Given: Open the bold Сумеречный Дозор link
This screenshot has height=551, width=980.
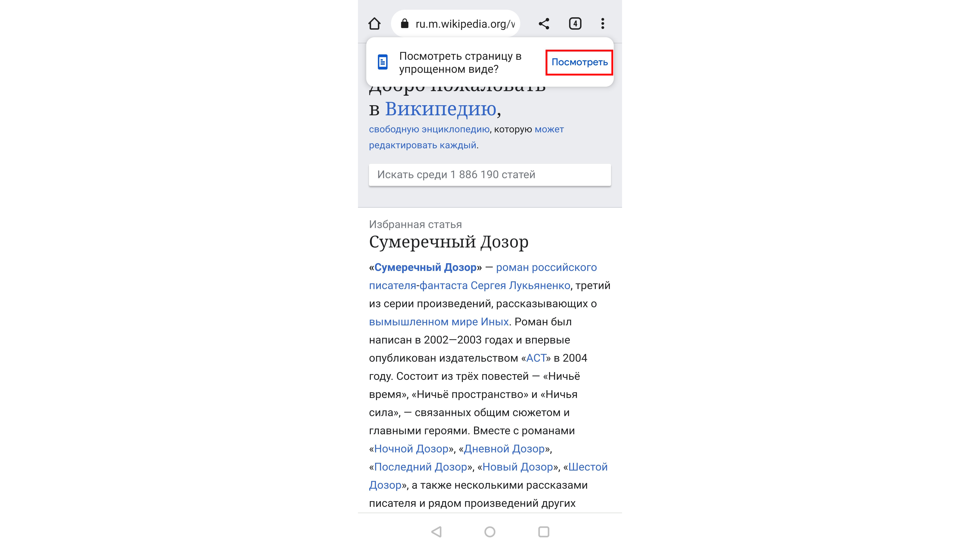Looking at the screenshot, I should (425, 267).
